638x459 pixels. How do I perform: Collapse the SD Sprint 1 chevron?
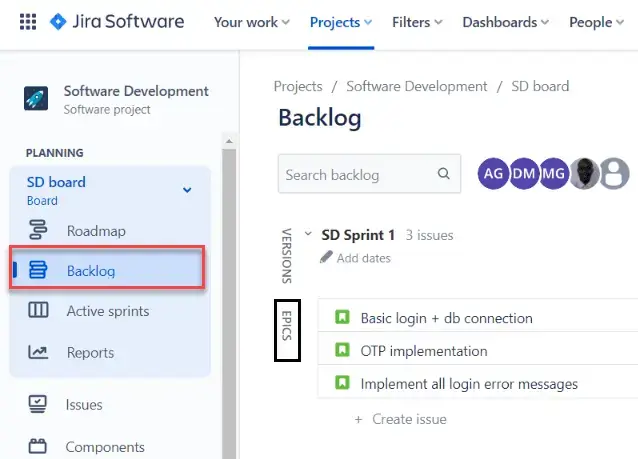pyautogui.click(x=308, y=234)
